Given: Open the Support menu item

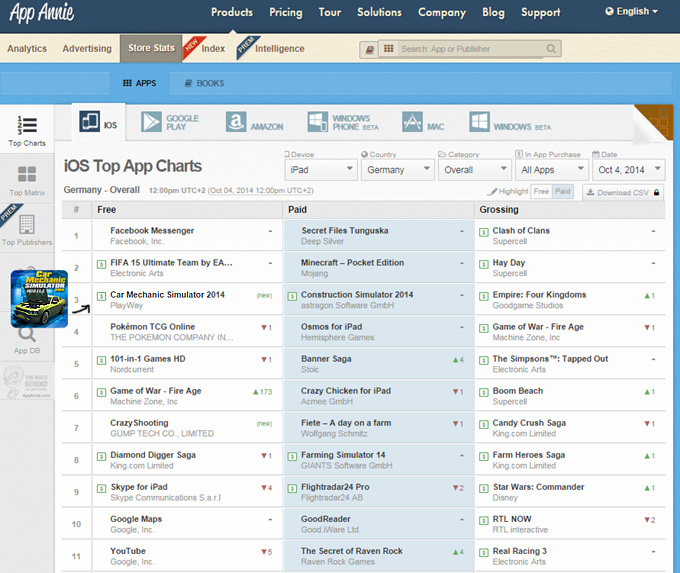Looking at the screenshot, I should tap(541, 12).
